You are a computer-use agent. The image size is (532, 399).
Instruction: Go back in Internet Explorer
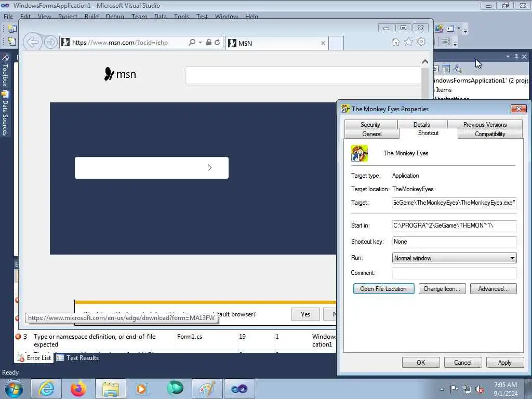point(33,43)
